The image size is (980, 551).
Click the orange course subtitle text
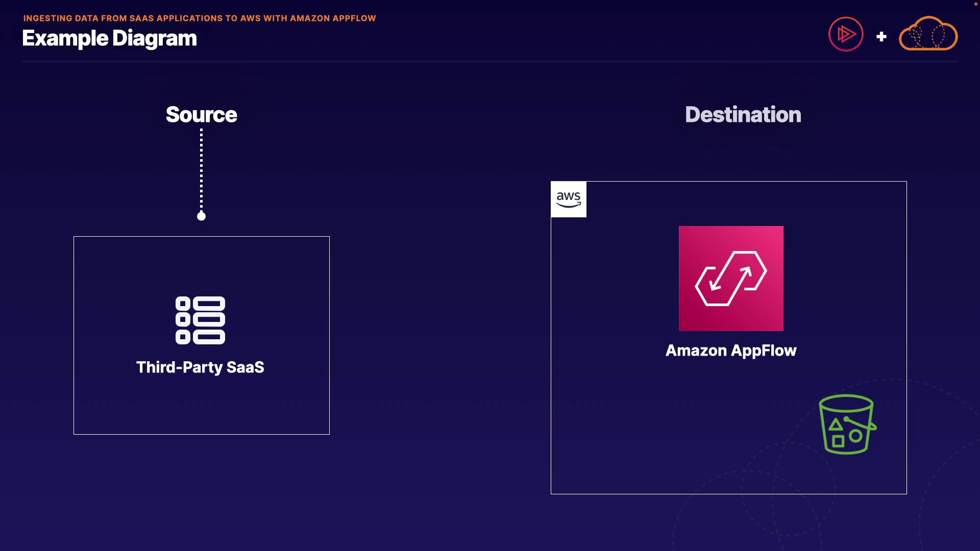click(x=200, y=18)
